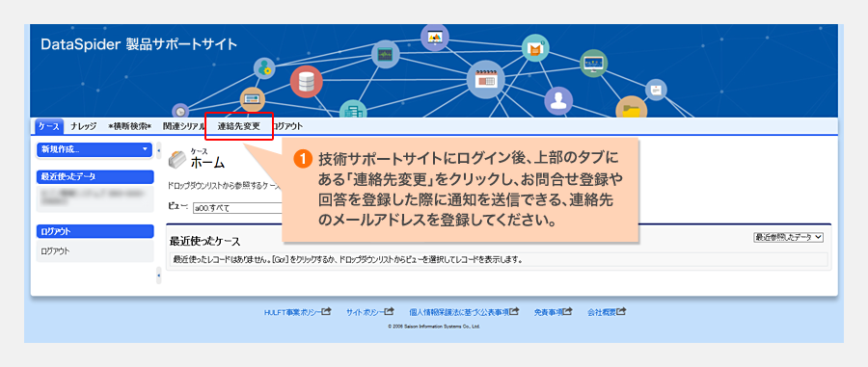Open the ビュー selection combo box
Screen dimensions: 868x367
pyautogui.click(x=237, y=208)
